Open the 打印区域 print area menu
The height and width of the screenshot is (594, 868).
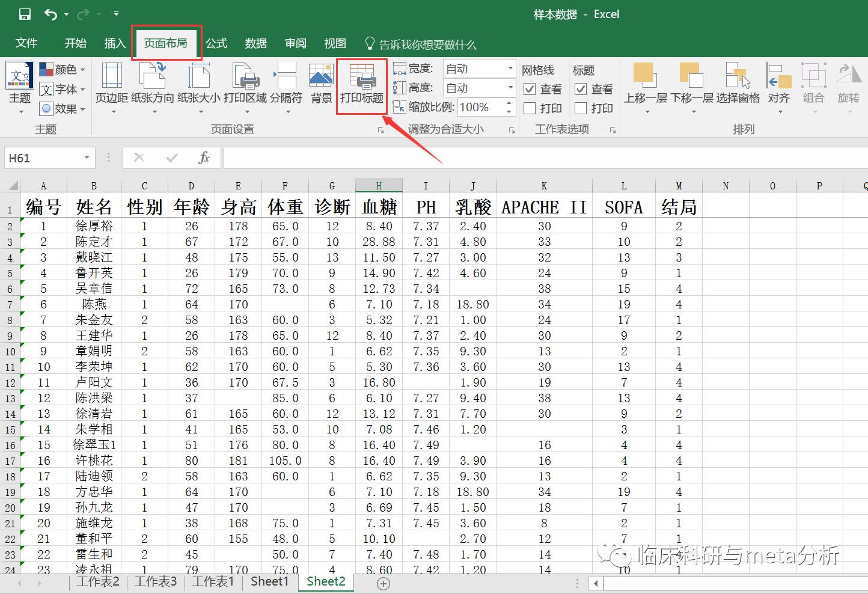[x=245, y=88]
